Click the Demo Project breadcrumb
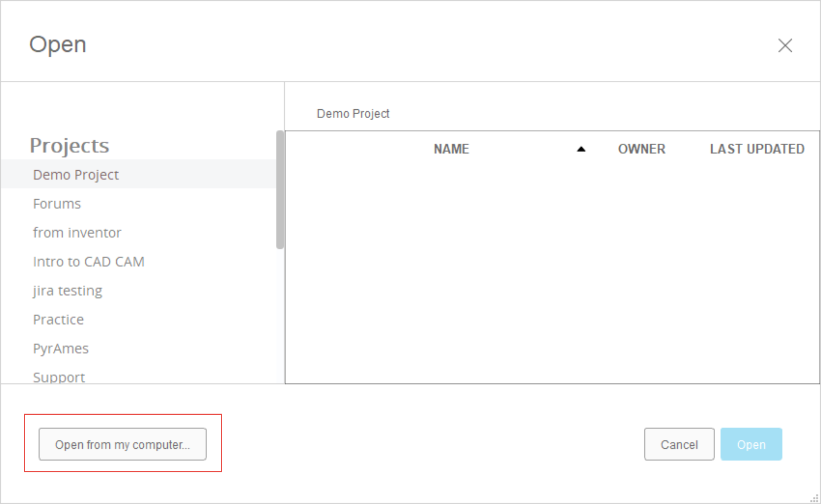821x504 pixels. (x=353, y=114)
